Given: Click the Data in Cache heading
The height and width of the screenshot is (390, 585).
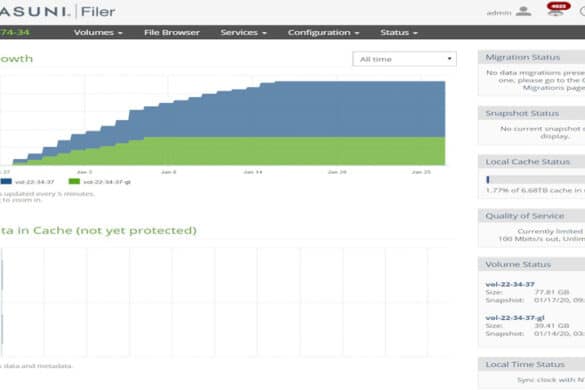Looking at the screenshot, I should pos(98,230).
